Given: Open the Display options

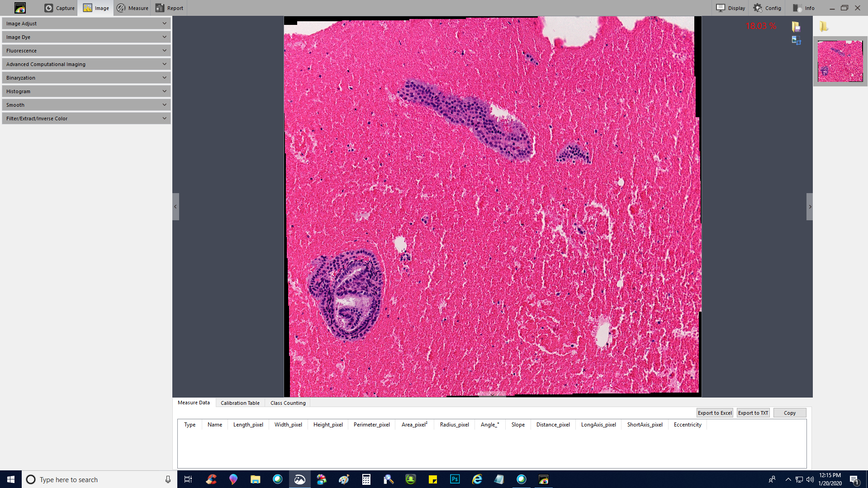Looking at the screenshot, I should (730, 8).
